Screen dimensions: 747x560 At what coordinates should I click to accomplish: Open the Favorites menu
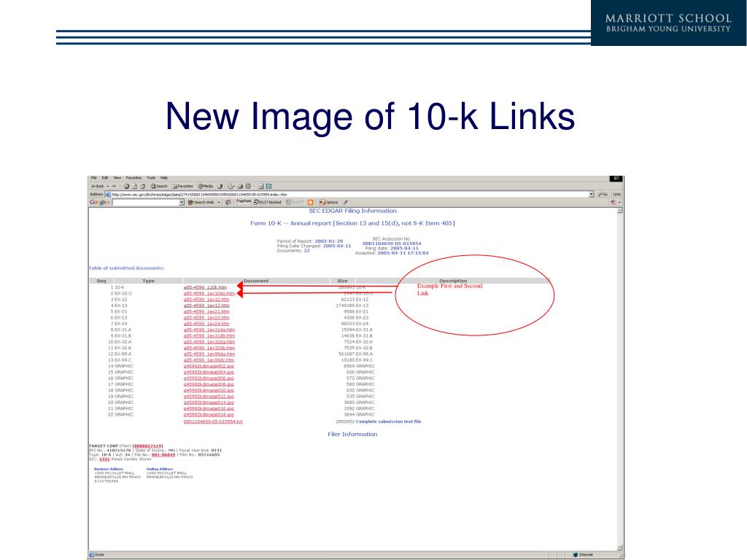tap(134, 178)
